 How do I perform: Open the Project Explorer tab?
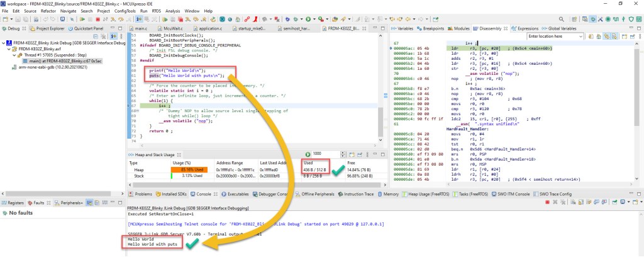pos(49,28)
